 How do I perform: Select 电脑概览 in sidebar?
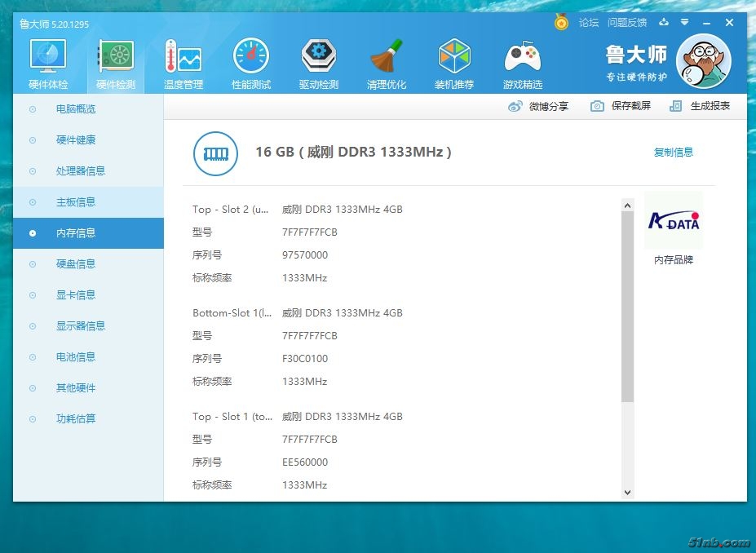(x=88, y=109)
